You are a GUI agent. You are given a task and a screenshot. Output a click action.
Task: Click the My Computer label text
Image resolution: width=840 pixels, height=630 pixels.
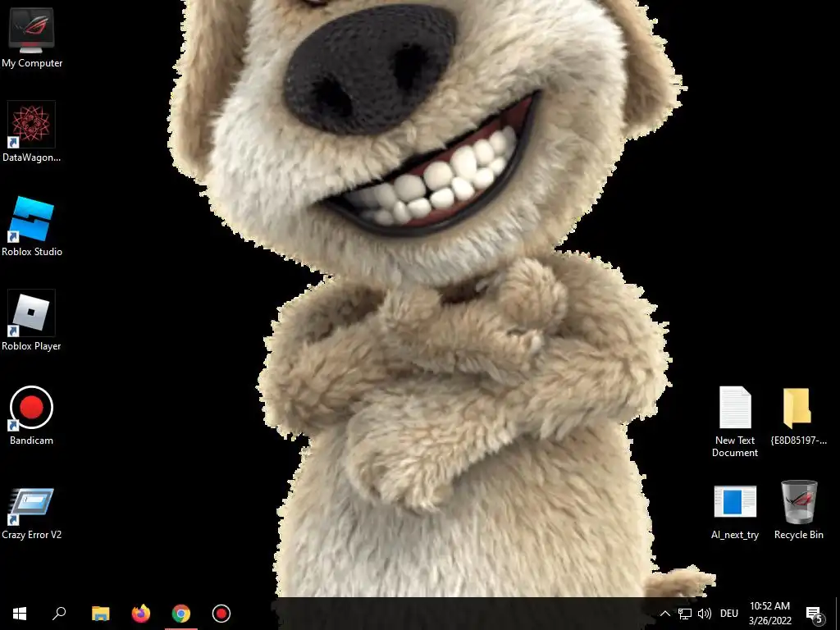[32, 63]
